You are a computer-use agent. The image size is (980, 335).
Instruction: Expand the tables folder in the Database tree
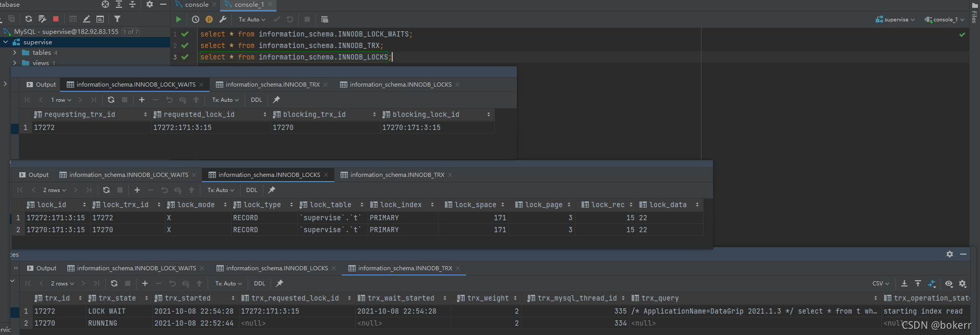pyautogui.click(x=15, y=52)
